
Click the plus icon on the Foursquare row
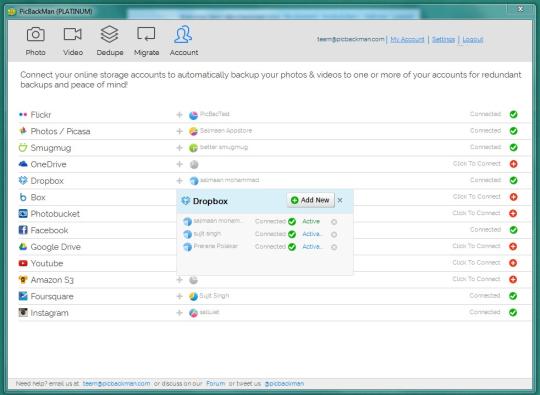179,296
